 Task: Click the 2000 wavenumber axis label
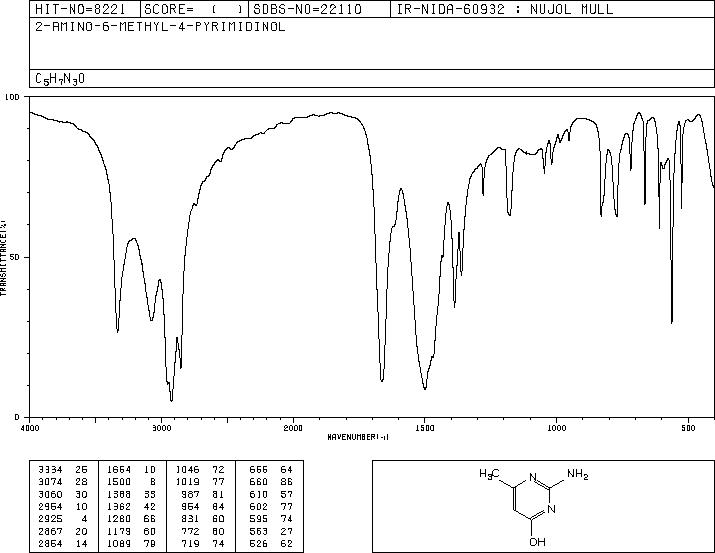pos(293,428)
